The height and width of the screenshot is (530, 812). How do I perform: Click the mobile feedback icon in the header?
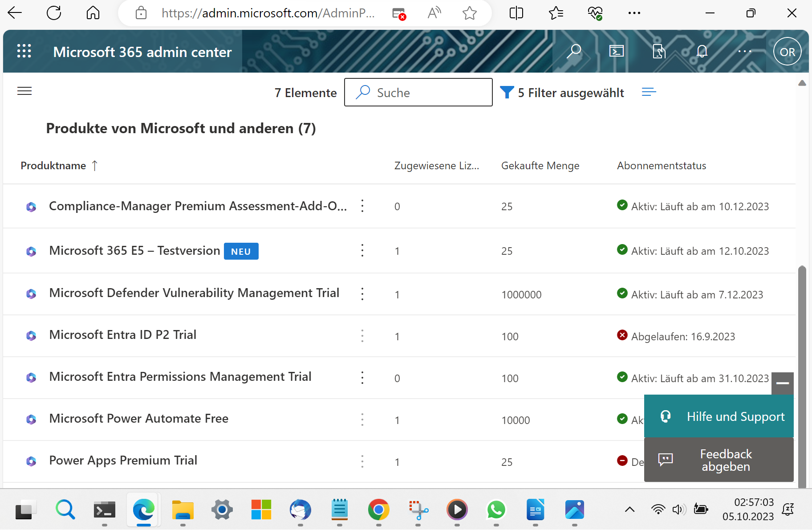click(x=660, y=51)
